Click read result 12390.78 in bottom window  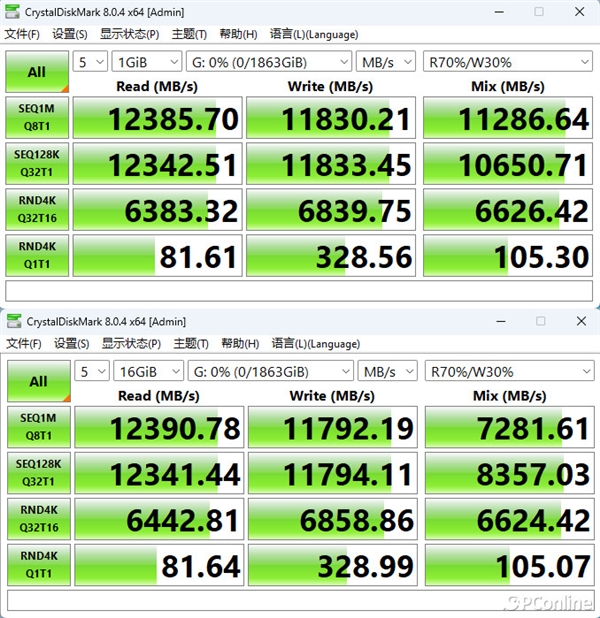(159, 427)
